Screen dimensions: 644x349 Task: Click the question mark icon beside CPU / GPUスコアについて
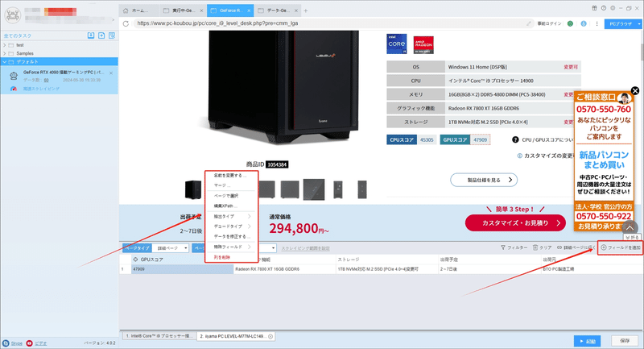[x=515, y=139]
